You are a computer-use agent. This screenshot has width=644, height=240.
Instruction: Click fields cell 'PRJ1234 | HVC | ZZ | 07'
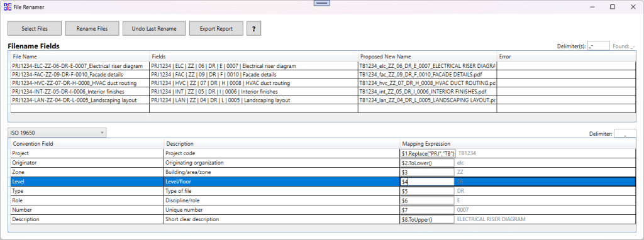point(253,84)
